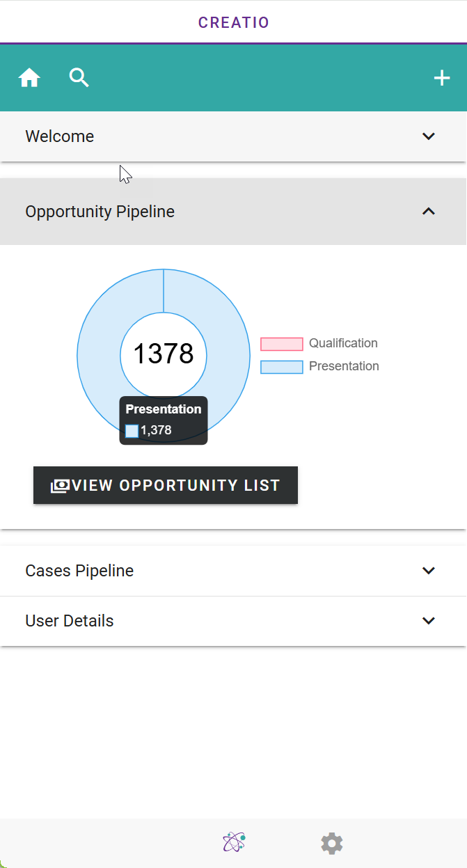Select the Welcome section header

coord(233,136)
